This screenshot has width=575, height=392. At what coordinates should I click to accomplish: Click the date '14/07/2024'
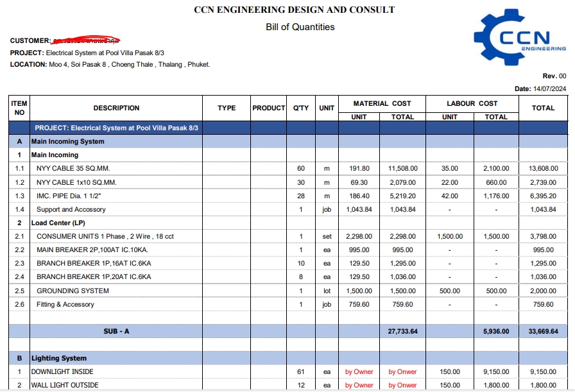[x=549, y=89]
